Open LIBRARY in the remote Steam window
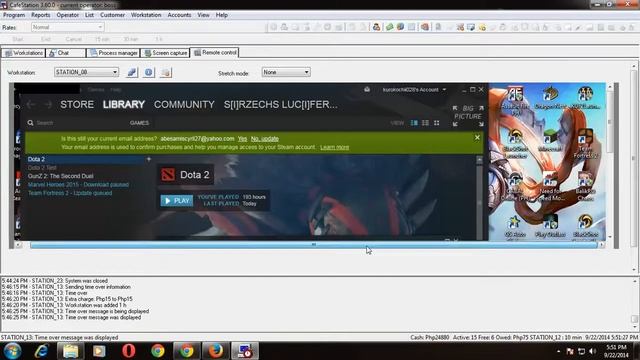The width and height of the screenshot is (640, 360). click(x=124, y=104)
